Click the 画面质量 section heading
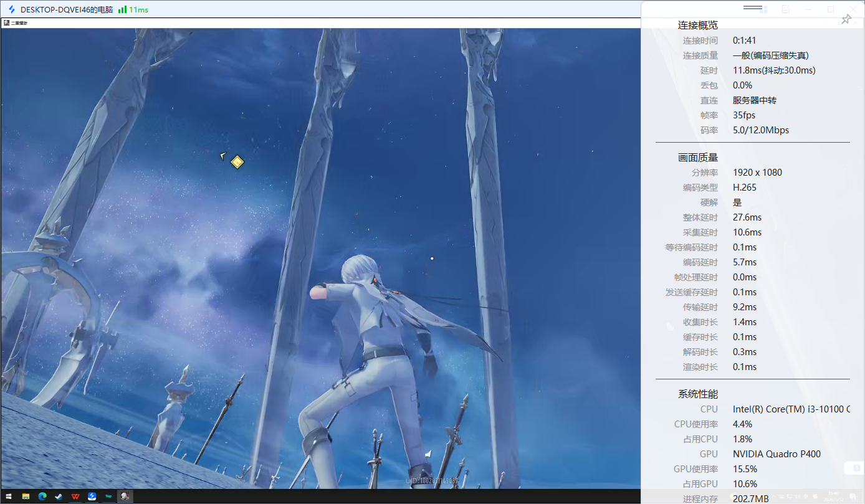The image size is (865, 504). (x=698, y=158)
